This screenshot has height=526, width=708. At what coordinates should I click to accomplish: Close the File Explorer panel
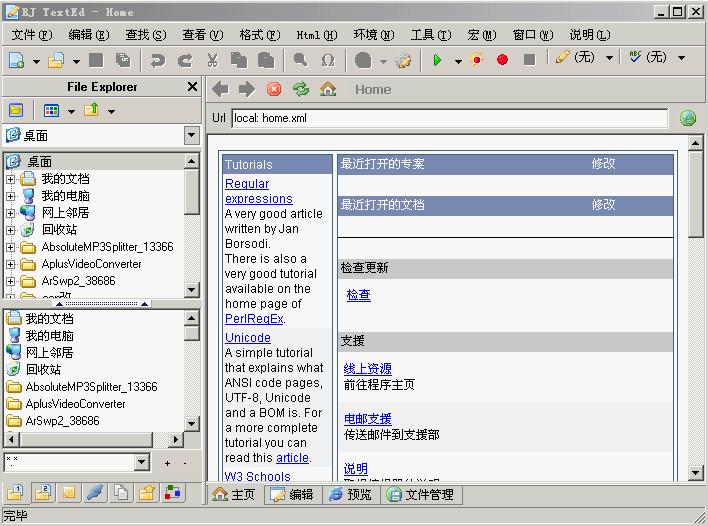[192, 86]
